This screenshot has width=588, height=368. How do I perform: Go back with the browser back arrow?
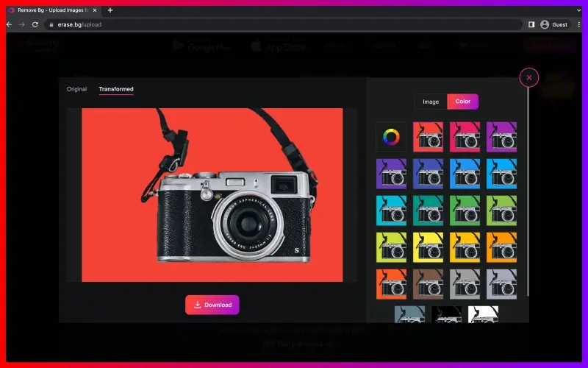[9, 24]
